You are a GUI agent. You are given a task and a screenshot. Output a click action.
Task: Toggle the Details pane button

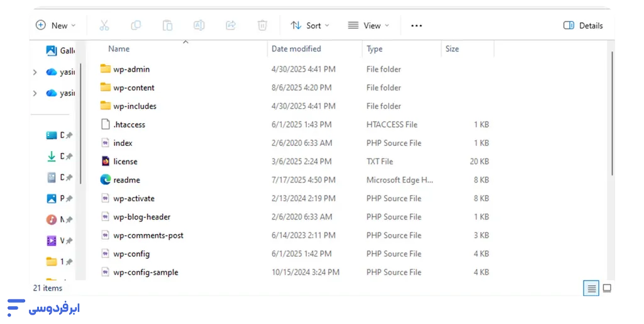[583, 26]
